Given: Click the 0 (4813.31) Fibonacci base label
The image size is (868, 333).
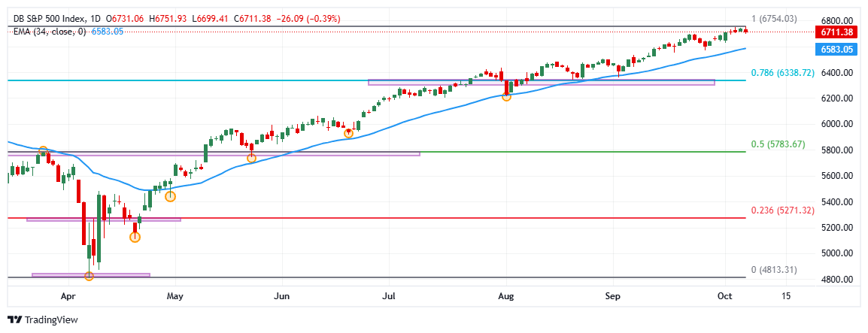Looking at the screenshot, I should coord(773,269).
